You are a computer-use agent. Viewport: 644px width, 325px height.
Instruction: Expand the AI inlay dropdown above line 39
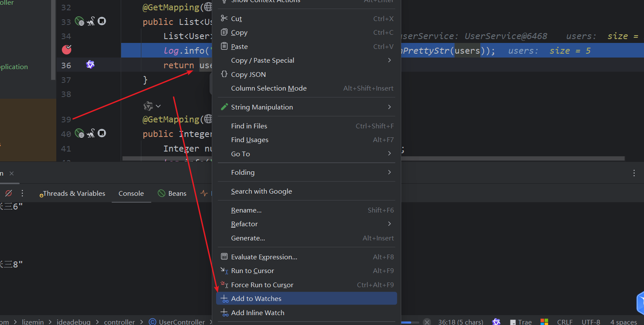click(153, 106)
